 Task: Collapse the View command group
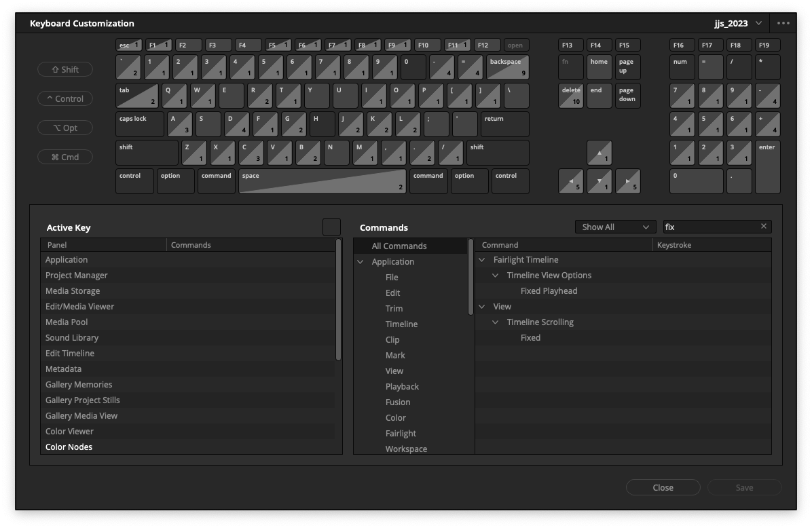tap(482, 306)
